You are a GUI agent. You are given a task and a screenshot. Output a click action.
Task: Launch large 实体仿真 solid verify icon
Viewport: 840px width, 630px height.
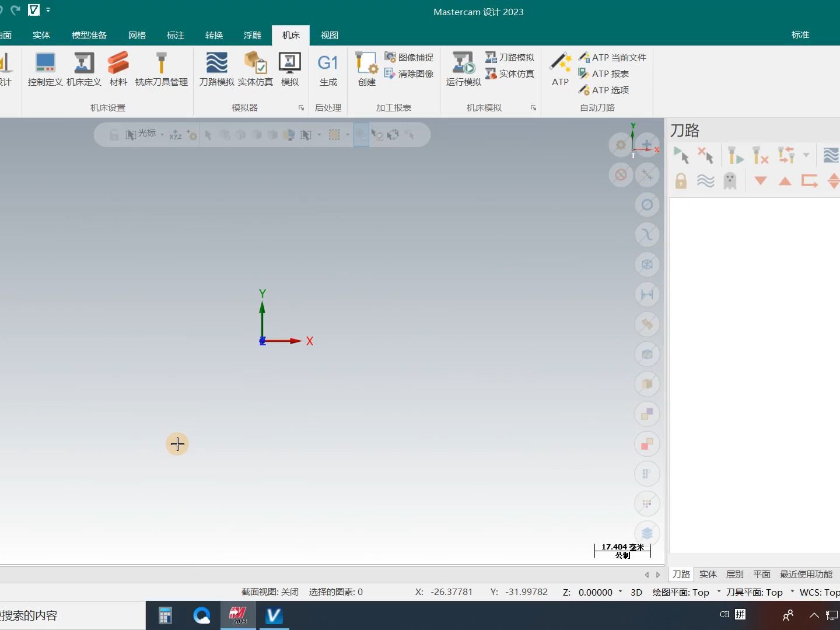[x=256, y=69]
